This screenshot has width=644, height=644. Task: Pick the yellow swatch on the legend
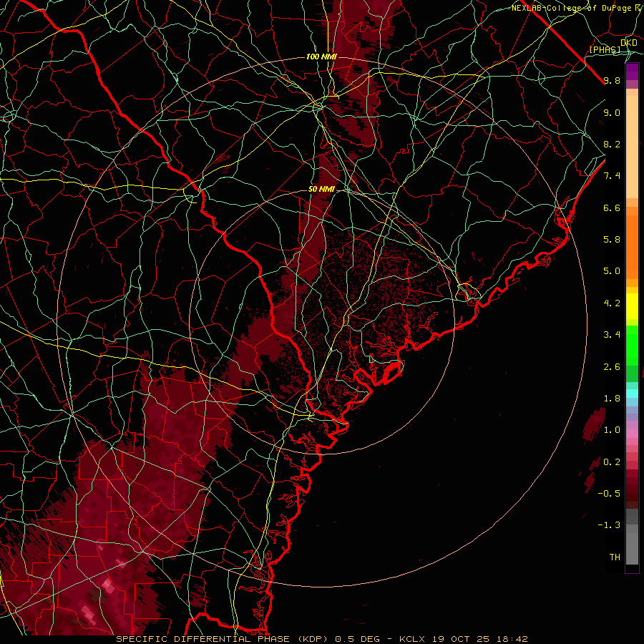coord(632,306)
